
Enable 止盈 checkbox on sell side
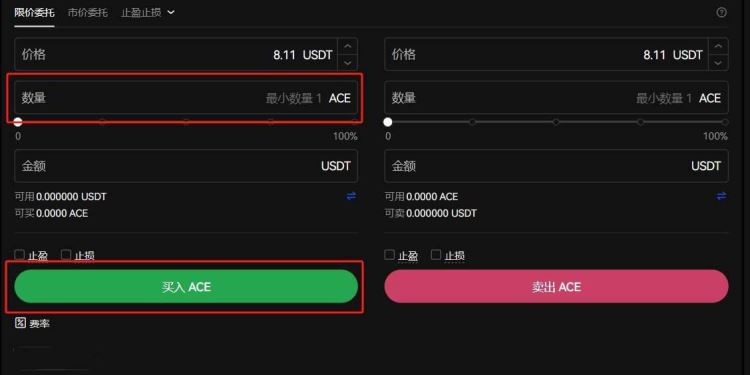pyautogui.click(x=389, y=254)
